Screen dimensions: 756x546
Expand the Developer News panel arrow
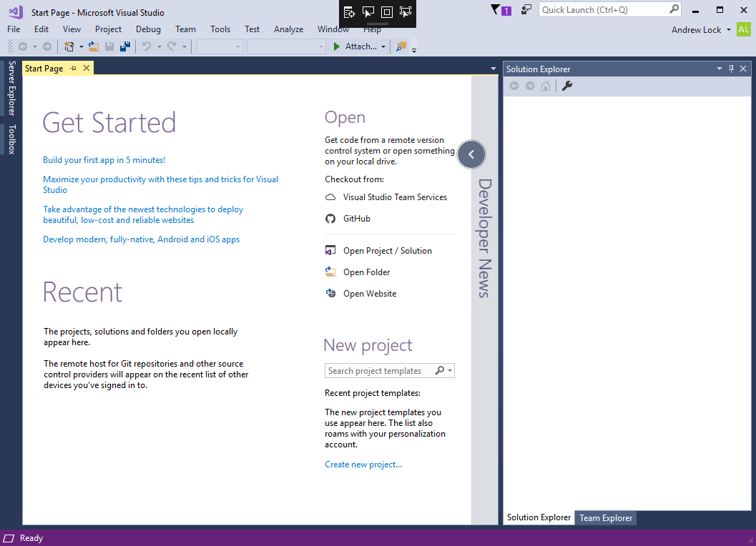471,154
